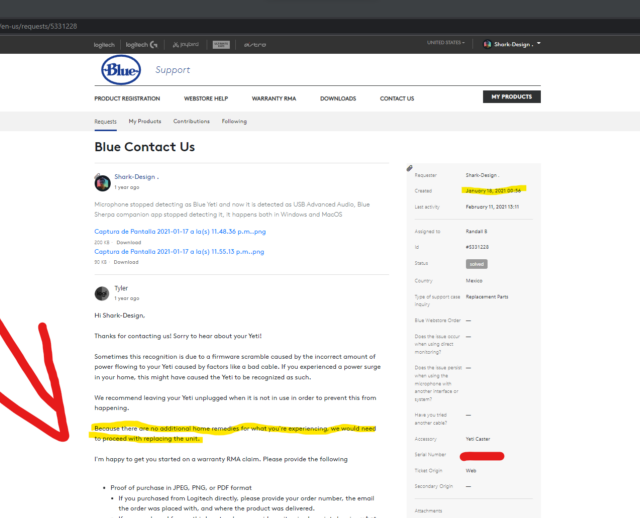Click the Attachments label in sidebar
This screenshot has width=640, height=518.
pyautogui.click(x=428, y=511)
